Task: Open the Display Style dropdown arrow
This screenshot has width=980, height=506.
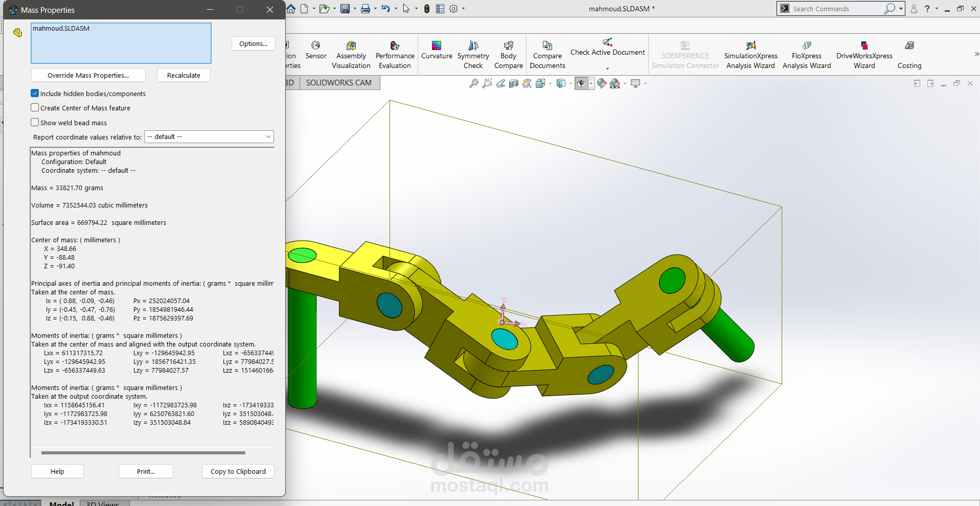Action: tap(571, 83)
